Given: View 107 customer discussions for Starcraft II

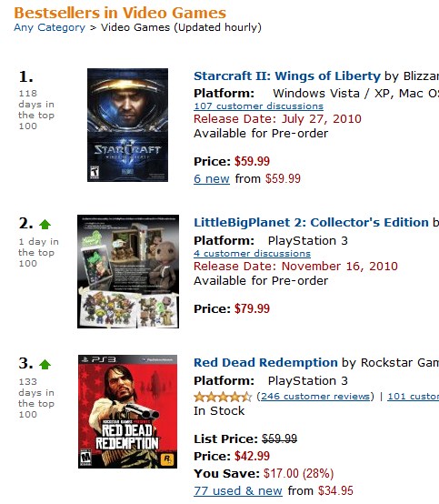Looking at the screenshot, I should (x=258, y=106).
